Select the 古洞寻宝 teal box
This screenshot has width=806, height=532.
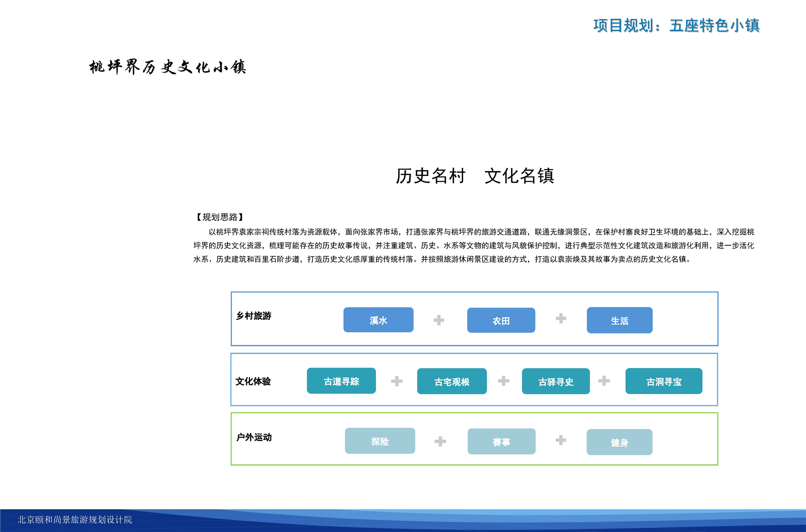click(x=664, y=381)
